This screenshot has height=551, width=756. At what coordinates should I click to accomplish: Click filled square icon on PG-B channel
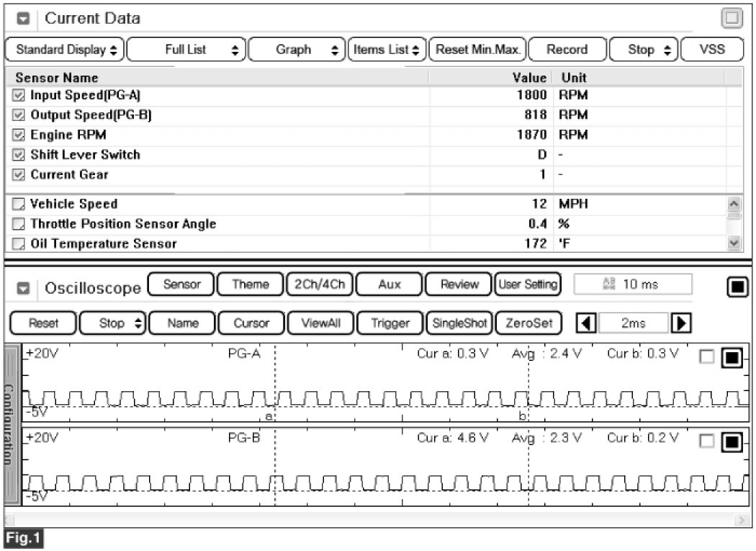pyautogui.click(x=731, y=442)
